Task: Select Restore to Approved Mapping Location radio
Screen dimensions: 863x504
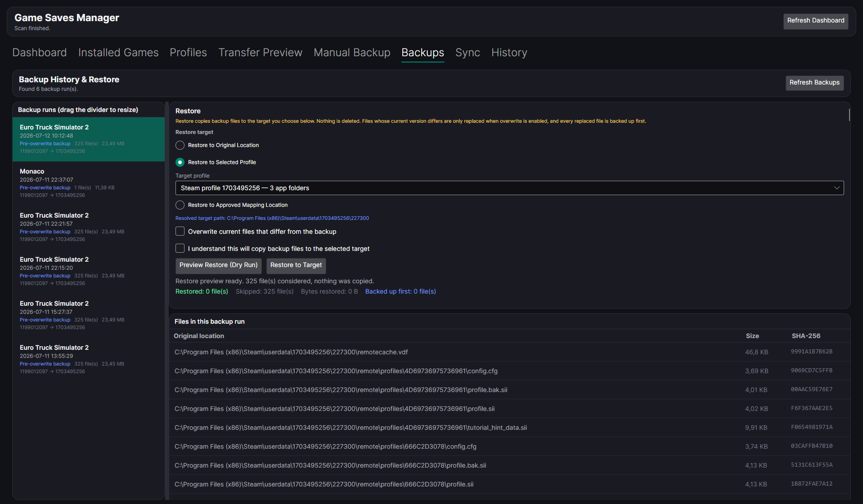Action: pos(180,205)
